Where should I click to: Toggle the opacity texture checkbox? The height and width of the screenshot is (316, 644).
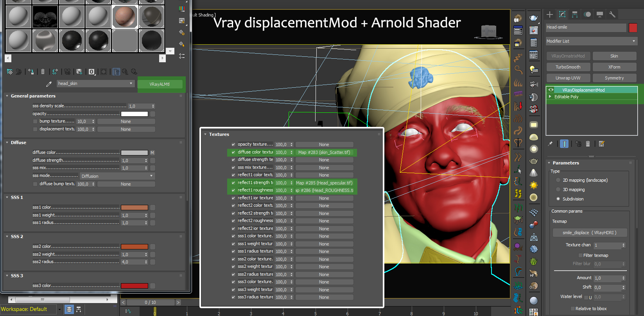click(x=233, y=144)
